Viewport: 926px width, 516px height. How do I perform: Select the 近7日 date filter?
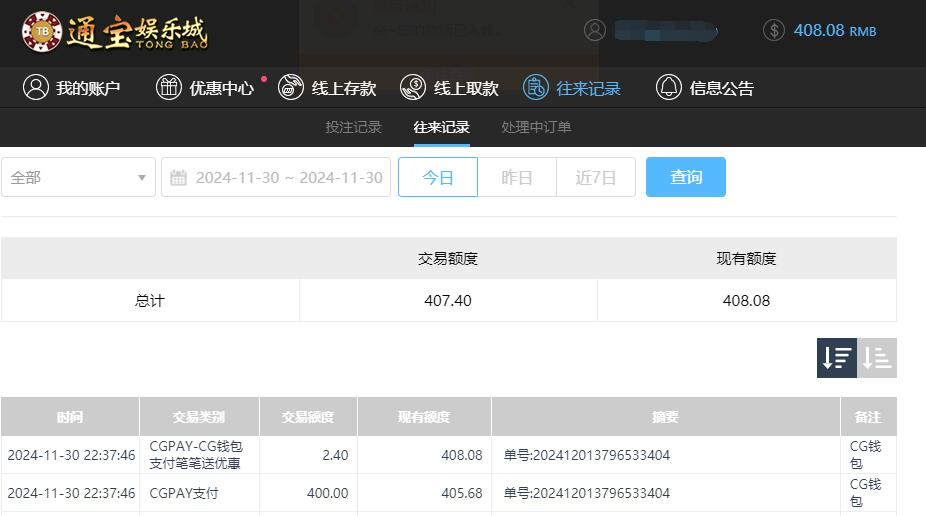596,177
